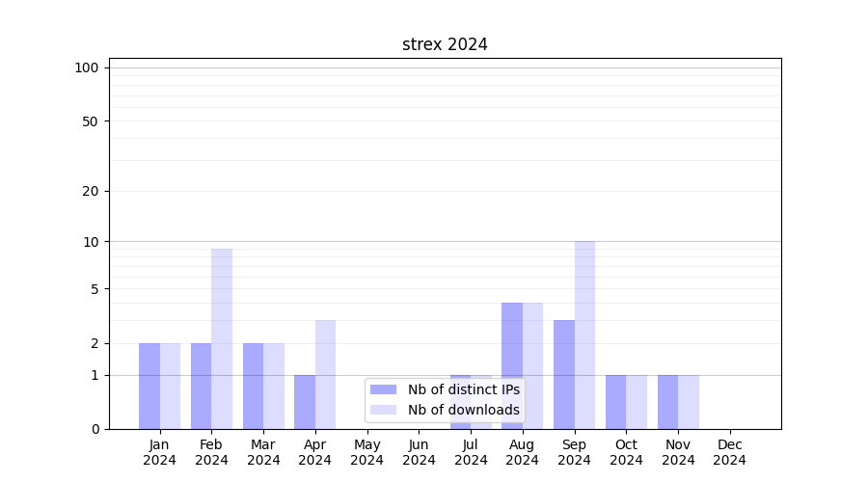Click the "Dec 2024" x-axis label

click(730, 452)
